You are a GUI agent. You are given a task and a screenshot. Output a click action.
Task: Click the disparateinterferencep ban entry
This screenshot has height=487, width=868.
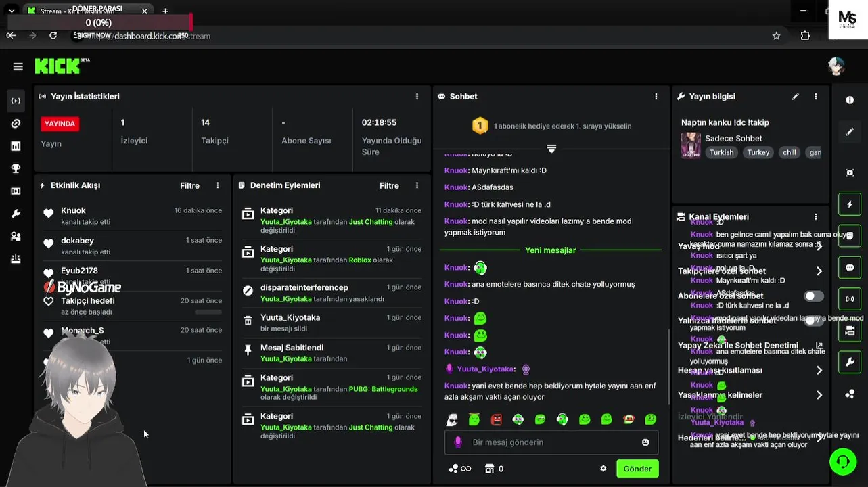click(x=332, y=293)
